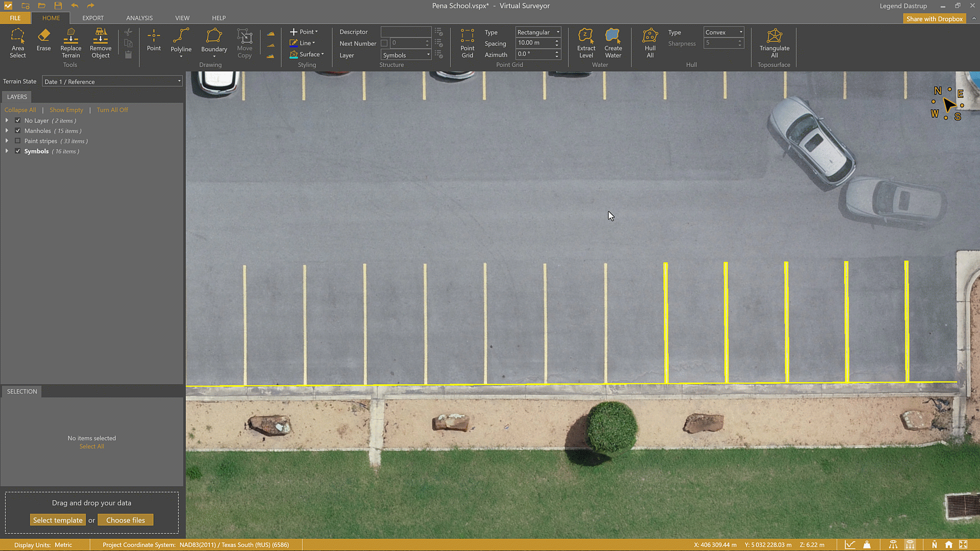Activate the Erase tool
Viewport: 980px width, 551px height.
click(x=43, y=40)
